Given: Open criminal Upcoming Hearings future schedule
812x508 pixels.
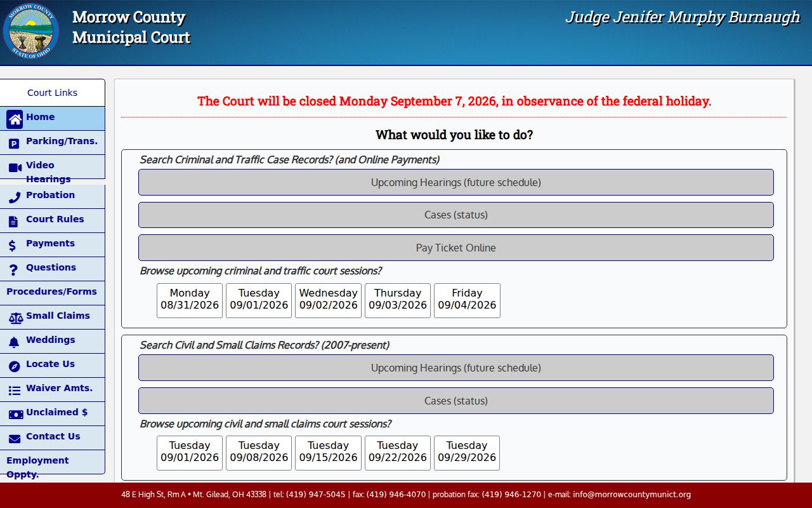Looking at the screenshot, I should point(456,182).
